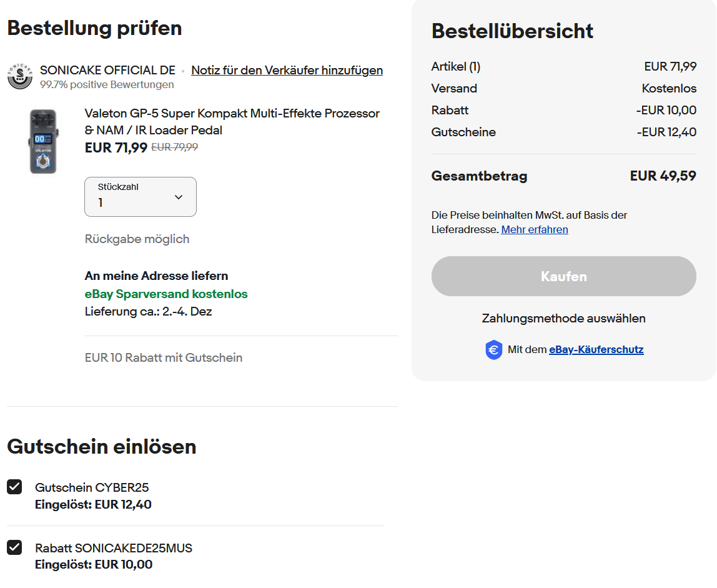Click the '99.7% positive Bewertungen' rating text
This screenshot has height=588, width=717.
pos(107,84)
